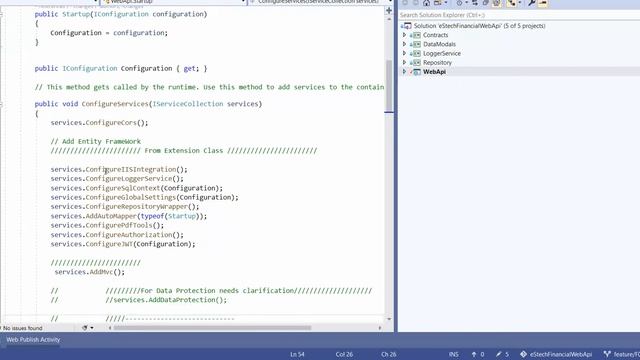Click the horizontal scrollbar thumb

pyautogui.click(x=212, y=328)
